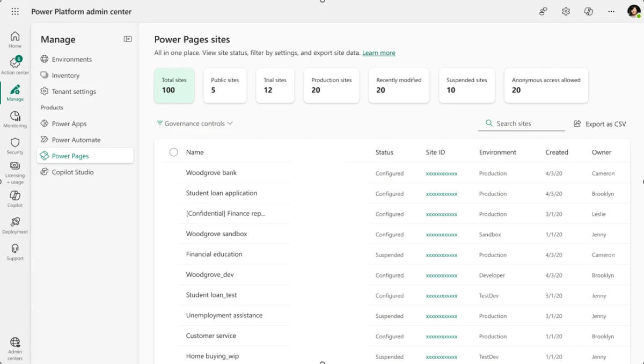This screenshot has height=364, width=644.
Task: Switch to Power Apps in the Products list
Action: [x=69, y=123]
